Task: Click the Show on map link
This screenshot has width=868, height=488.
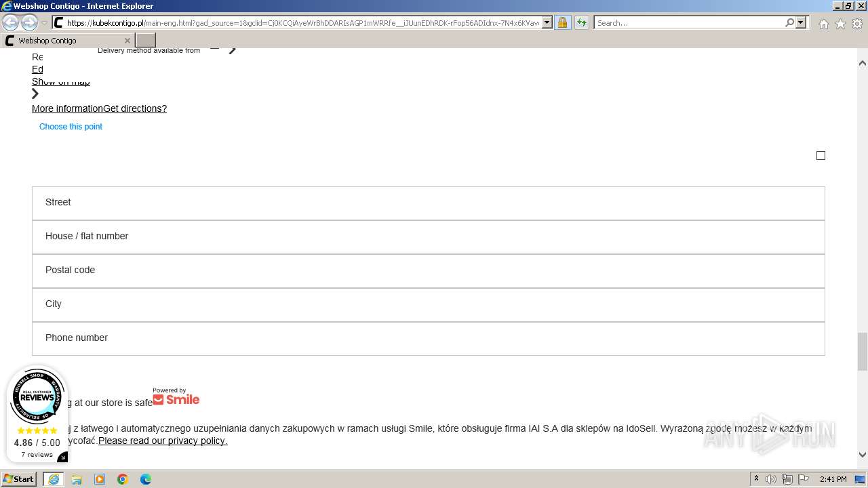Action: [61, 82]
